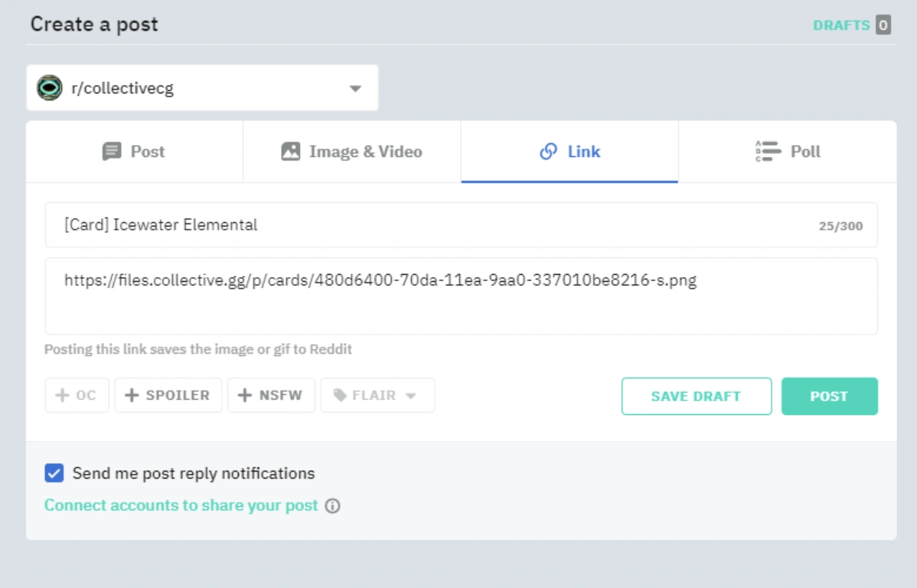This screenshot has width=917, height=588.
Task: Toggle the OC tag
Action: 77,395
